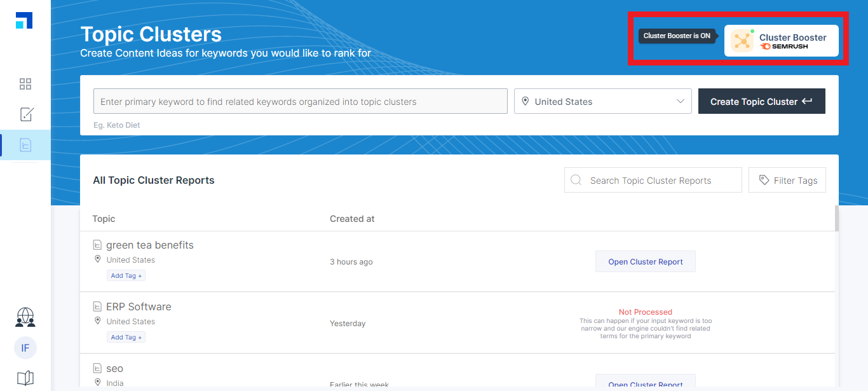Focus the primary keyword input field
This screenshot has width=868, height=391.
click(x=300, y=102)
